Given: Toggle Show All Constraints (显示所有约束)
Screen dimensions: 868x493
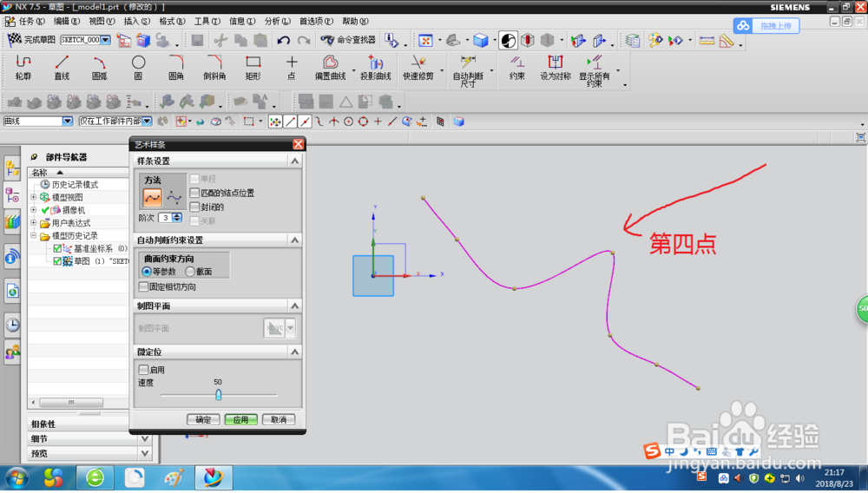Looking at the screenshot, I should pos(595,71).
